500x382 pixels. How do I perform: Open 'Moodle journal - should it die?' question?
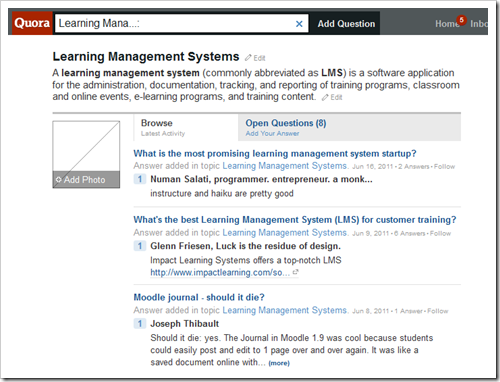(x=199, y=297)
